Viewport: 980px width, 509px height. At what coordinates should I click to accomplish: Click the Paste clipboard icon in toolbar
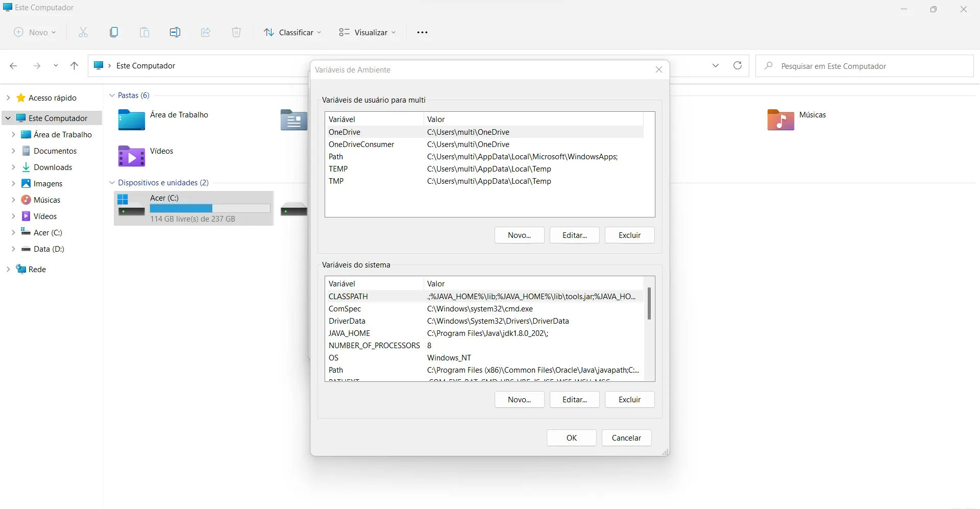click(144, 32)
